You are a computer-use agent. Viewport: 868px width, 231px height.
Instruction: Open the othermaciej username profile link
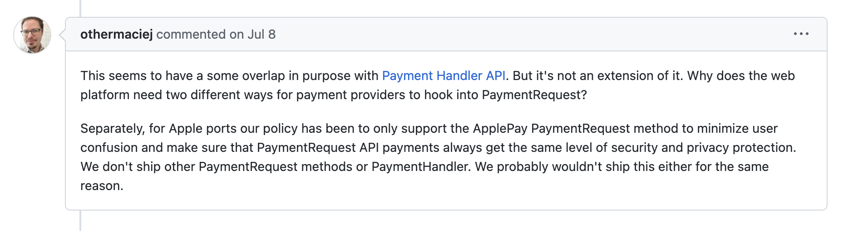116,35
